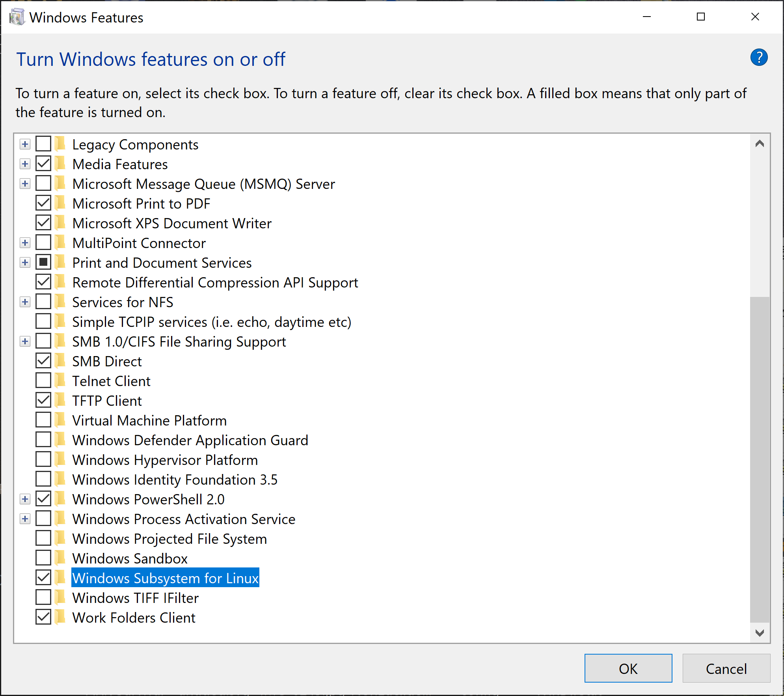Enable the Telnet Client checkbox
This screenshot has width=784, height=696.
click(43, 381)
